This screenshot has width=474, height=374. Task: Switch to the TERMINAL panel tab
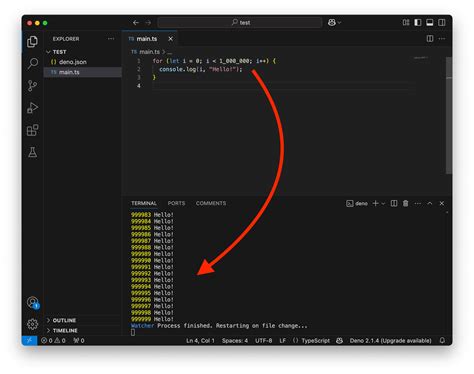(x=144, y=203)
